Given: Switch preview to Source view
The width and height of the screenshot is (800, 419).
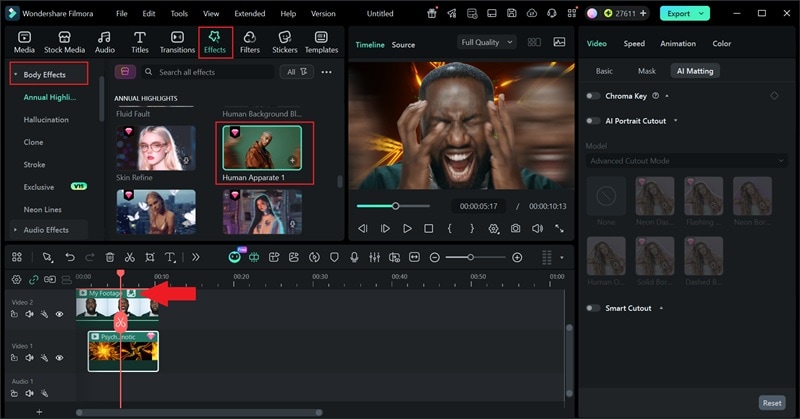Looking at the screenshot, I should [x=403, y=45].
